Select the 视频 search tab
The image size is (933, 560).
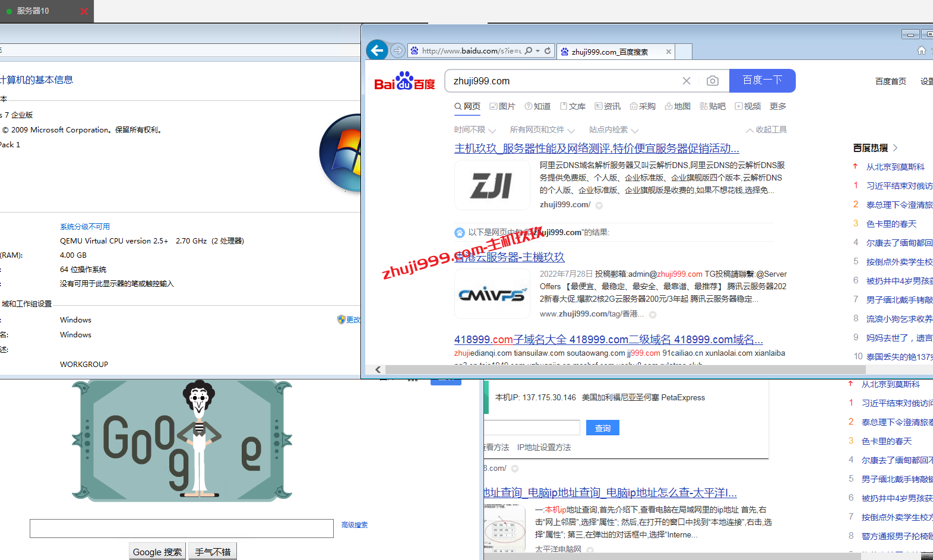click(748, 106)
